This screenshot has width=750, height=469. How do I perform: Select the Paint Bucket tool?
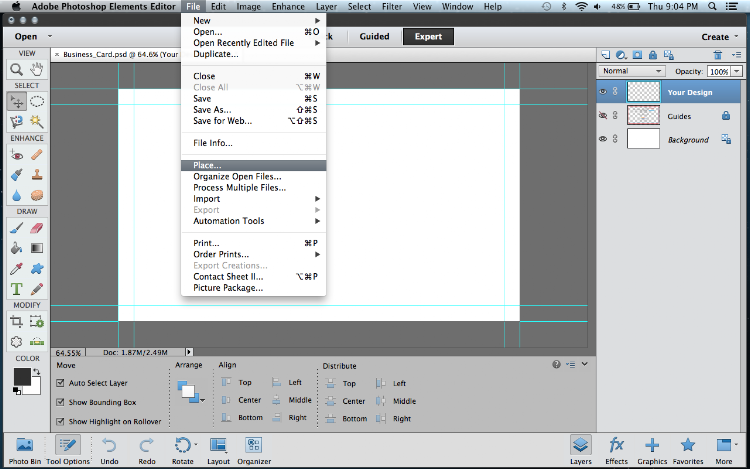tap(17, 248)
